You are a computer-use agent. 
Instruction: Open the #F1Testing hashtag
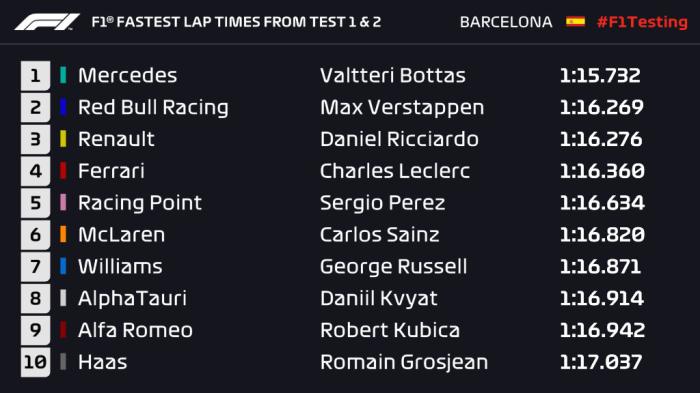click(x=642, y=21)
